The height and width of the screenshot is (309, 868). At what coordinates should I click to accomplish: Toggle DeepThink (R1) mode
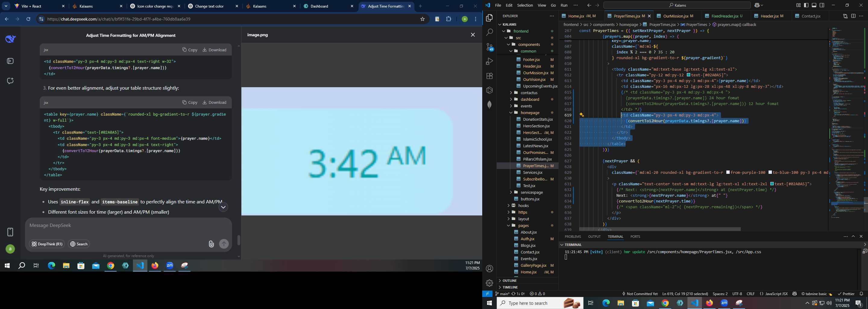(x=47, y=244)
